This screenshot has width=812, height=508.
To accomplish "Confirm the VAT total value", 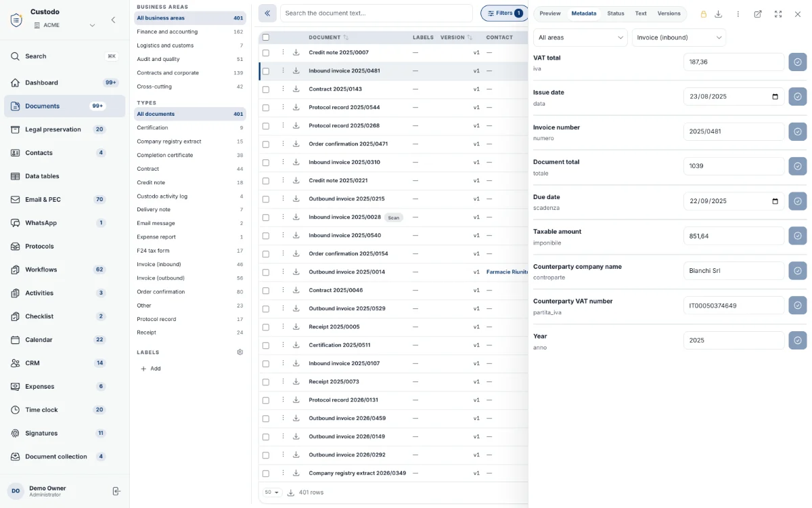I will coord(798,62).
